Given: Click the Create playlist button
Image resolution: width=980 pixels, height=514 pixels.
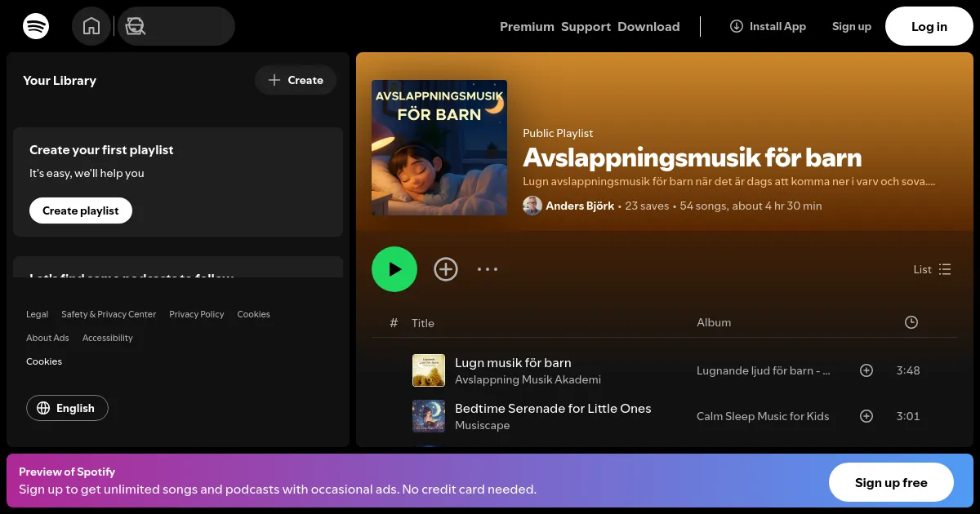Looking at the screenshot, I should point(80,210).
